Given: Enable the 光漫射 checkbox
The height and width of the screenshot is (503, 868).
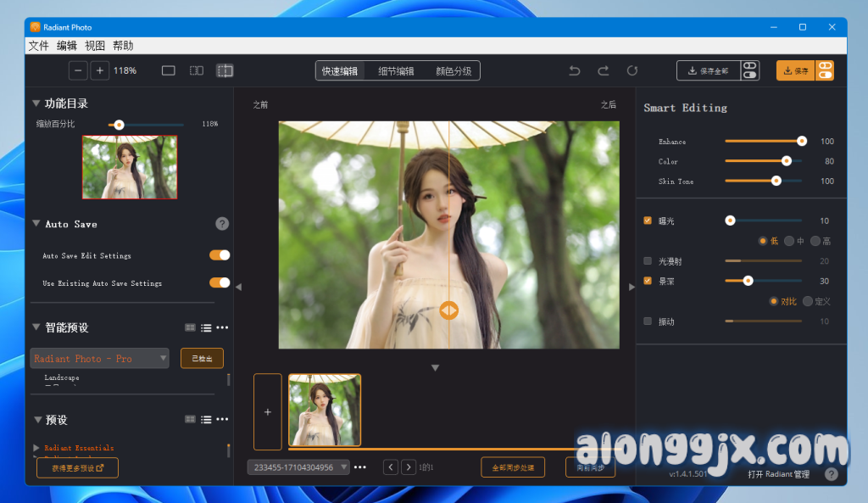Looking at the screenshot, I should [x=648, y=260].
